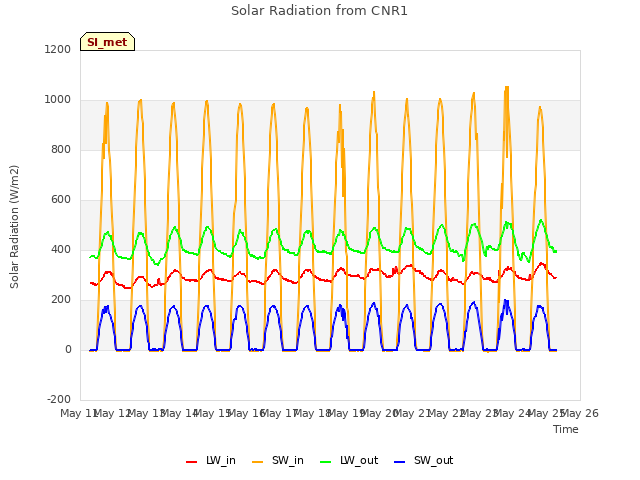Click the 600 y-axis tick label
640x480 pixels.
click(x=61, y=200)
